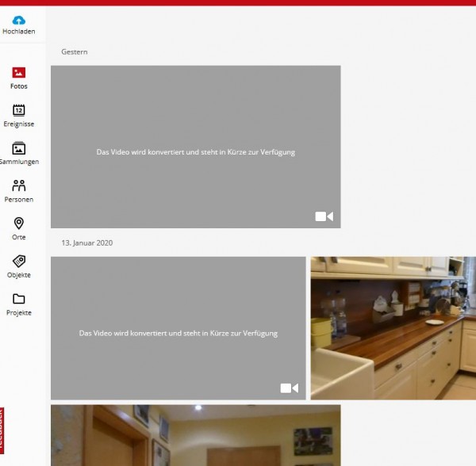Open the Personen people icon

point(19,185)
